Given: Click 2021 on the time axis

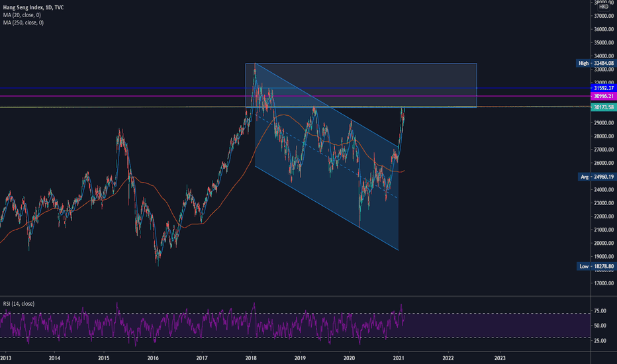Looking at the screenshot, I should pos(399,357).
